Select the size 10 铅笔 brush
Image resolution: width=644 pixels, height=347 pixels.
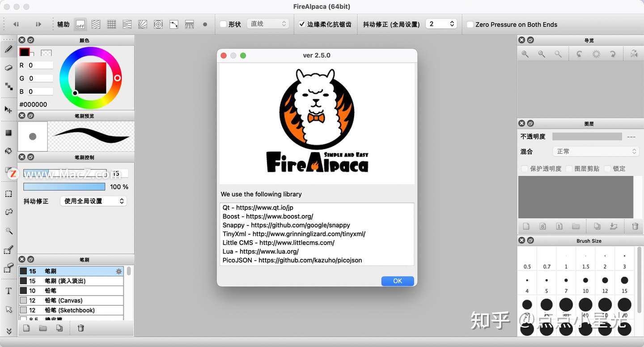coord(71,291)
